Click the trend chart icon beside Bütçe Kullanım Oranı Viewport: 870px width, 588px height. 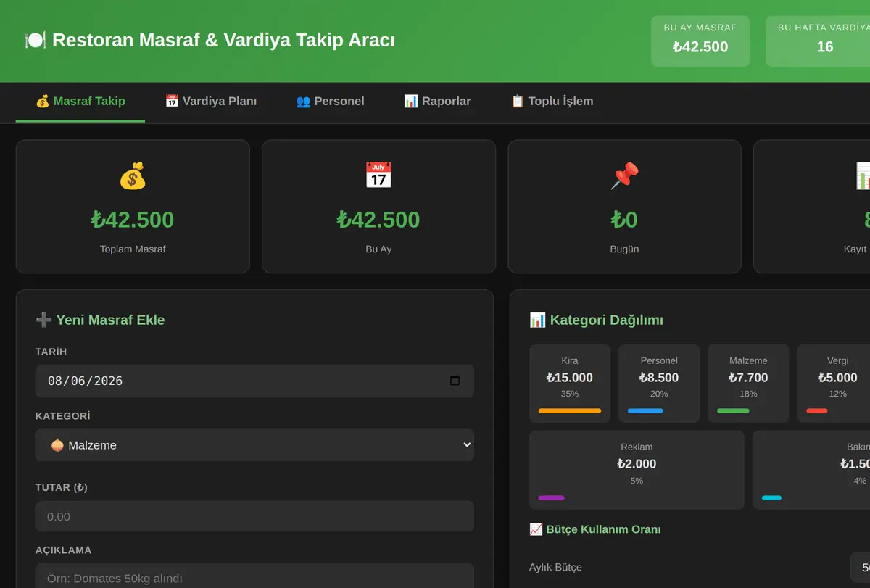tap(536, 529)
